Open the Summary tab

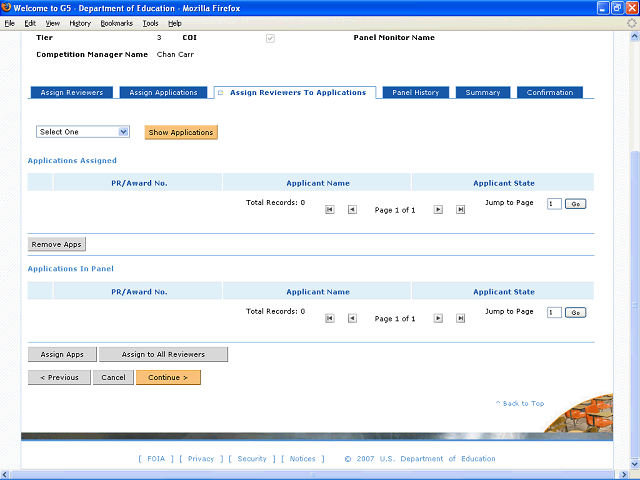[x=483, y=92]
